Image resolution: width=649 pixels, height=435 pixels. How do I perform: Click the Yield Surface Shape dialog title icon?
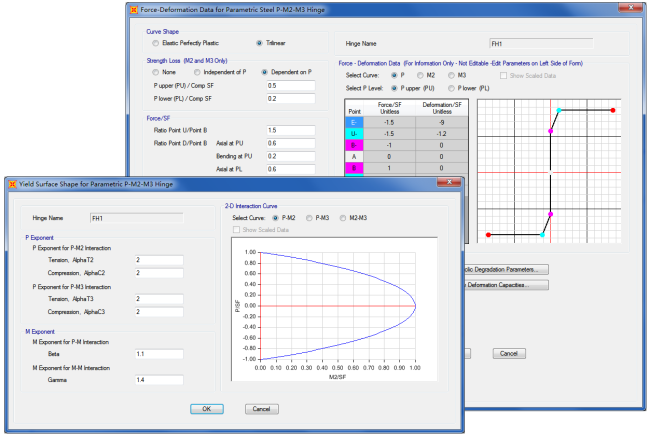(x=11, y=183)
